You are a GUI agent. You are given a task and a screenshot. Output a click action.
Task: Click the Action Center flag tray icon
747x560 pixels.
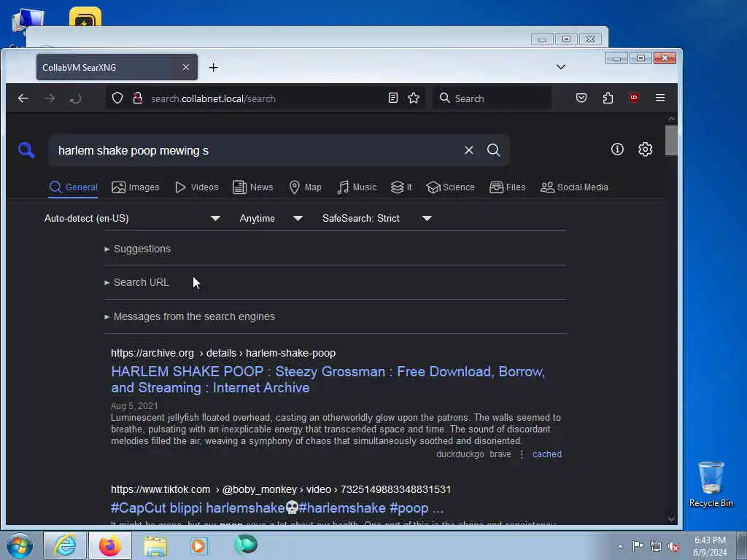tap(638, 546)
